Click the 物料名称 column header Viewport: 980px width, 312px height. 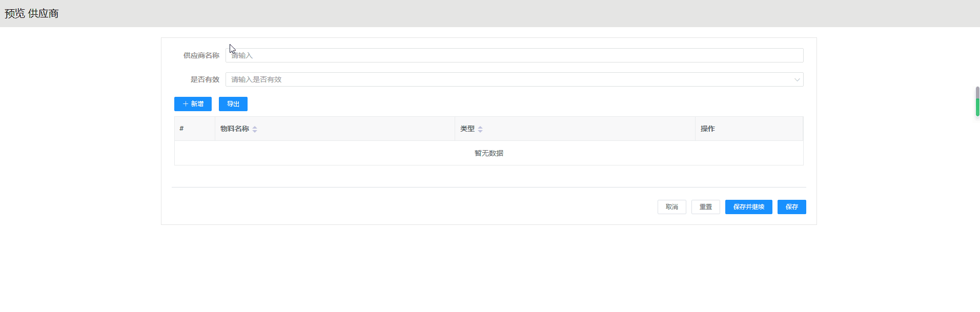235,129
